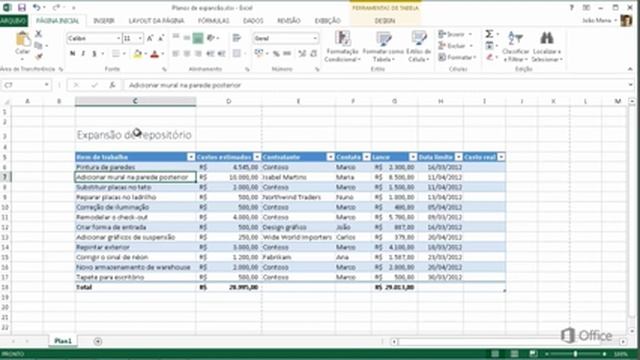Click the Paste (Colar) clipboard icon
640x360 pixels.
22,40
